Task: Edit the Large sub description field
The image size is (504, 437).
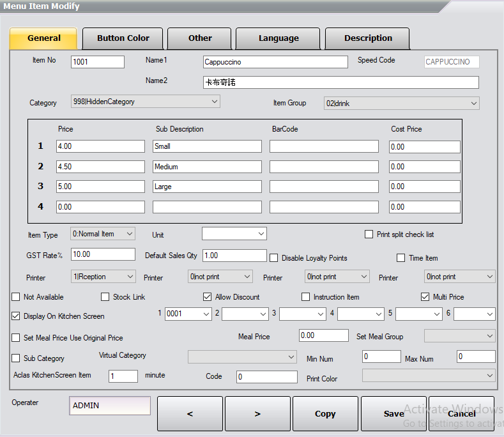Action: point(207,187)
